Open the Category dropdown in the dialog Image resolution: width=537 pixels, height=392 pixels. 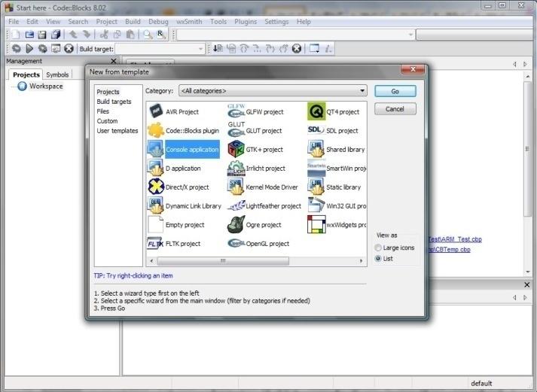pyautogui.click(x=273, y=91)
